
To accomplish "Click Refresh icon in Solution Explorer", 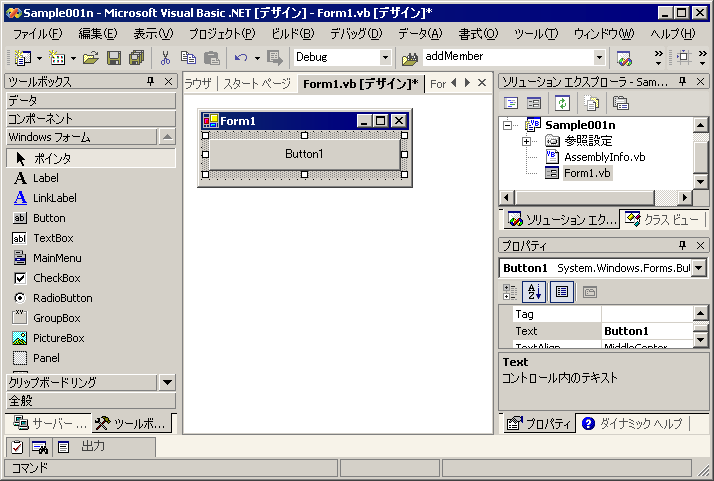I will coord(562,103).
